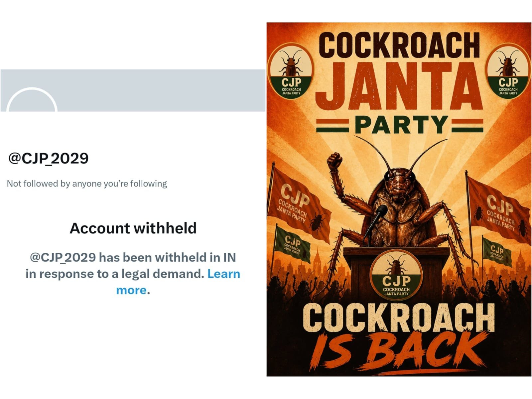The width and height of the screenshot is (532, 399).
Task: Click the cockroach's raised fist
Action: pyautogui.click(x=334, y=161)
